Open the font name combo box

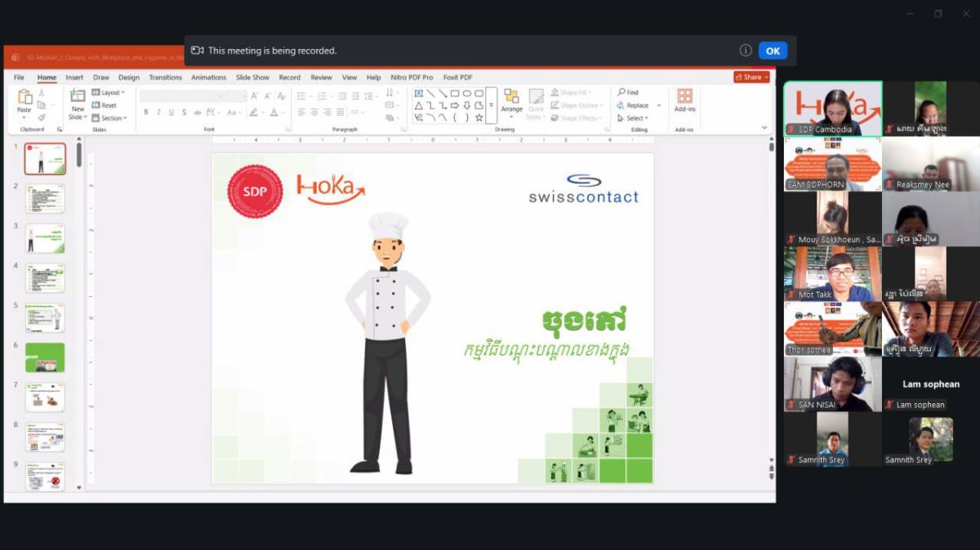coord(181,95)
